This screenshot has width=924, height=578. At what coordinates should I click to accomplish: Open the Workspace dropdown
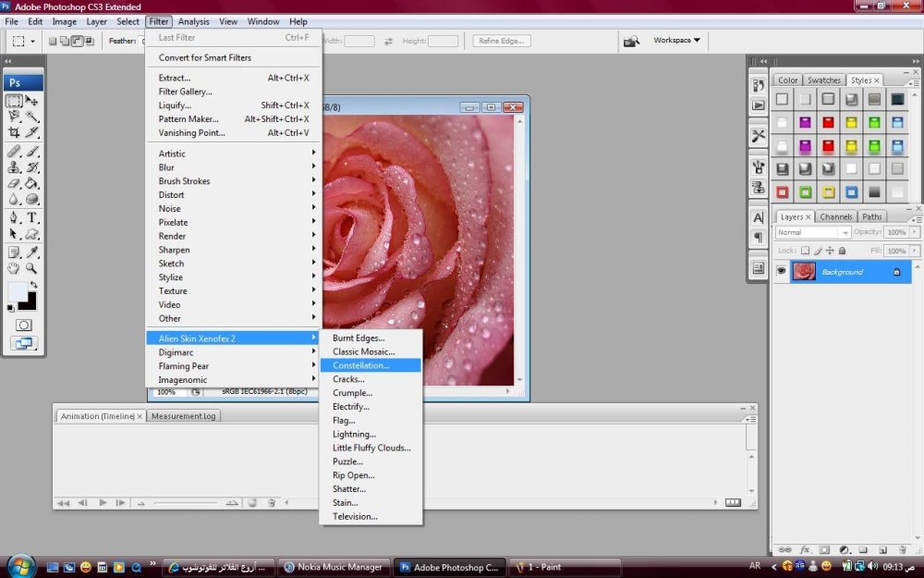[676, 40]
